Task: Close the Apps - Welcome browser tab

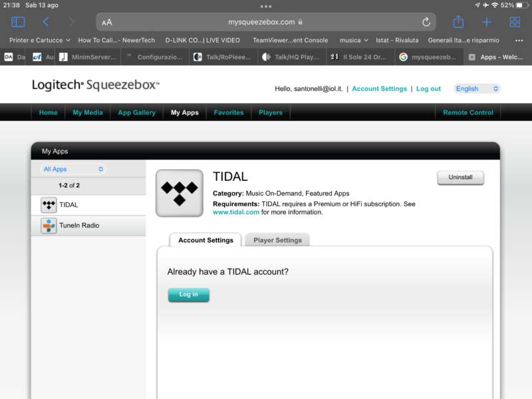Action: pyautogui.click(x=471, y=57)
